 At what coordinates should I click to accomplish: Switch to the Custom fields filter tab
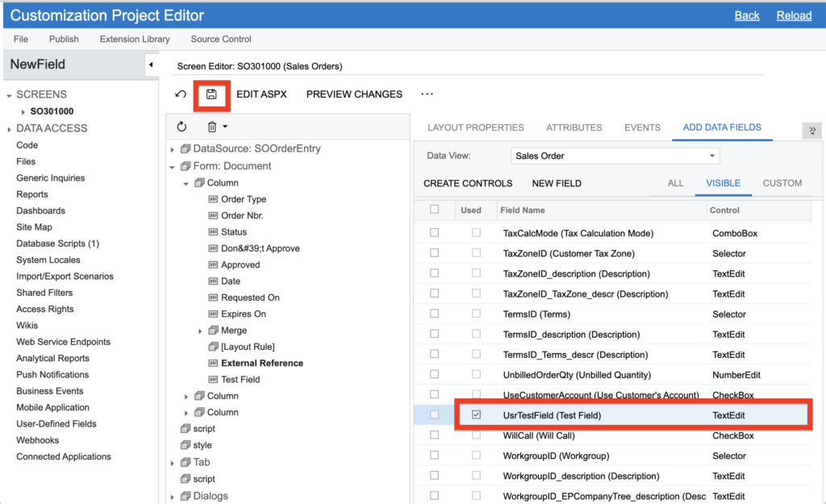[x=782, y=183]
